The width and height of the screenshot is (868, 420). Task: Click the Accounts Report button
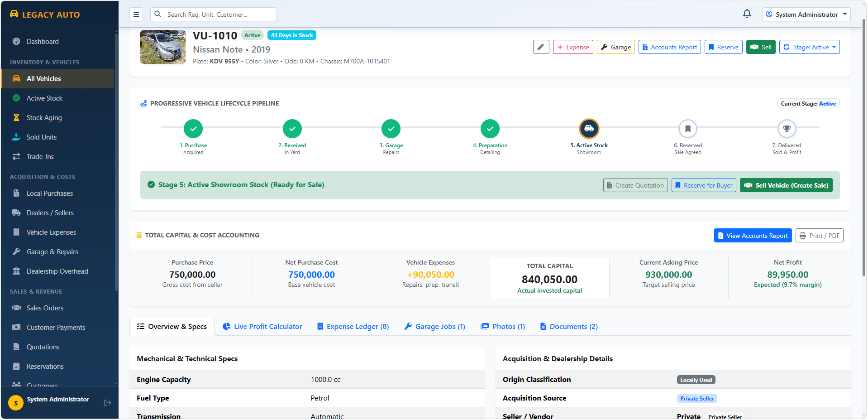pos(670,47)
